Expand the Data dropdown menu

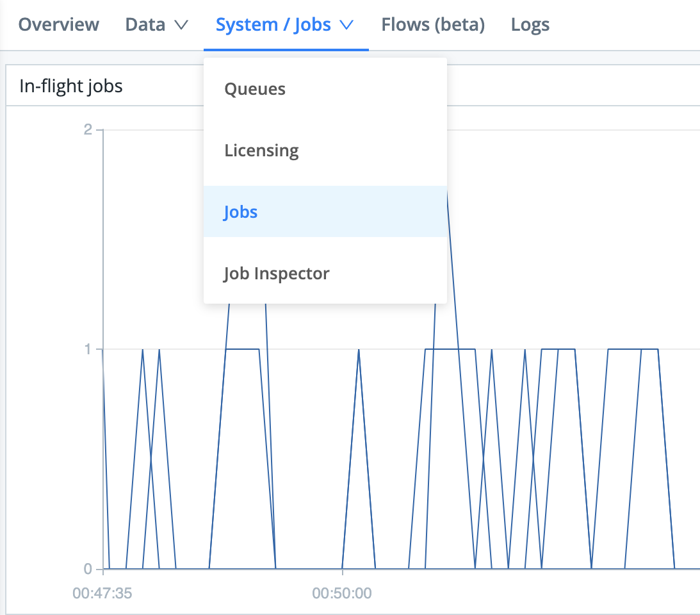point(157,24)
